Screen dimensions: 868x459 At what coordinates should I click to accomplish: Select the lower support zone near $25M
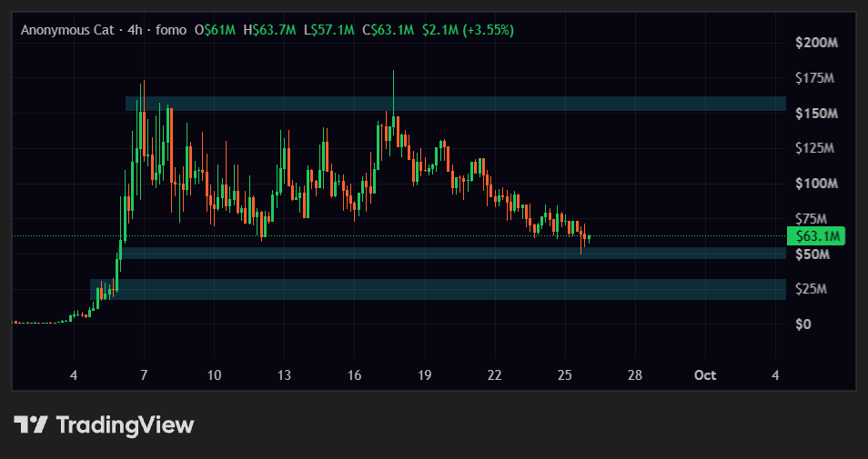click(x=438, y=289)
